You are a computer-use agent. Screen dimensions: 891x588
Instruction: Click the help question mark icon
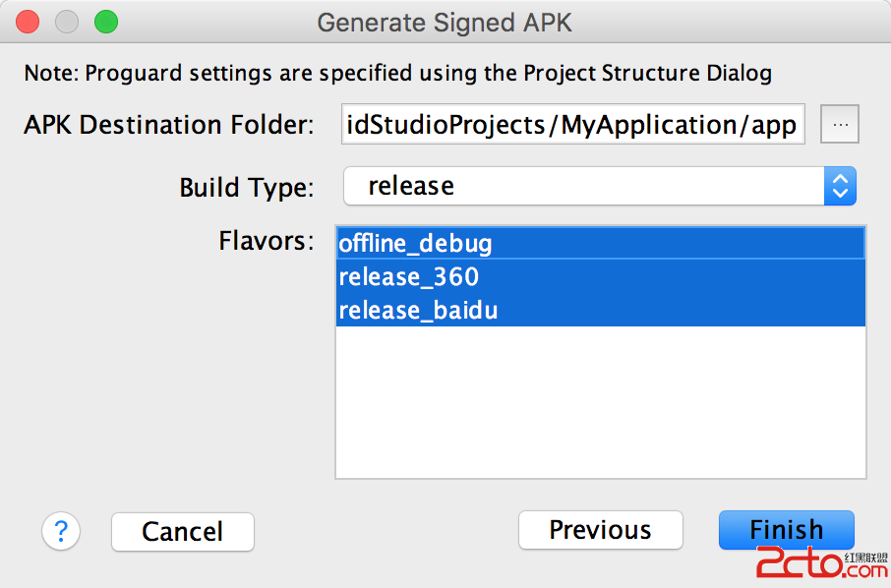click(x=61, y=531)
